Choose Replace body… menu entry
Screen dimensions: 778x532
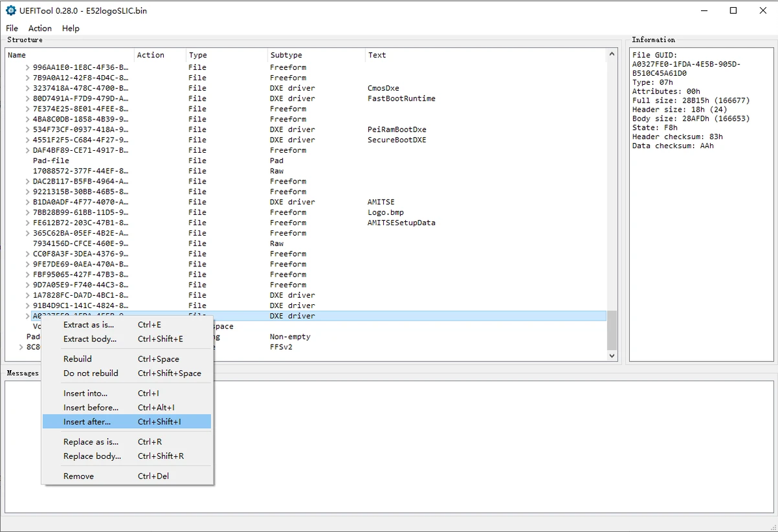tap(127, 456)
